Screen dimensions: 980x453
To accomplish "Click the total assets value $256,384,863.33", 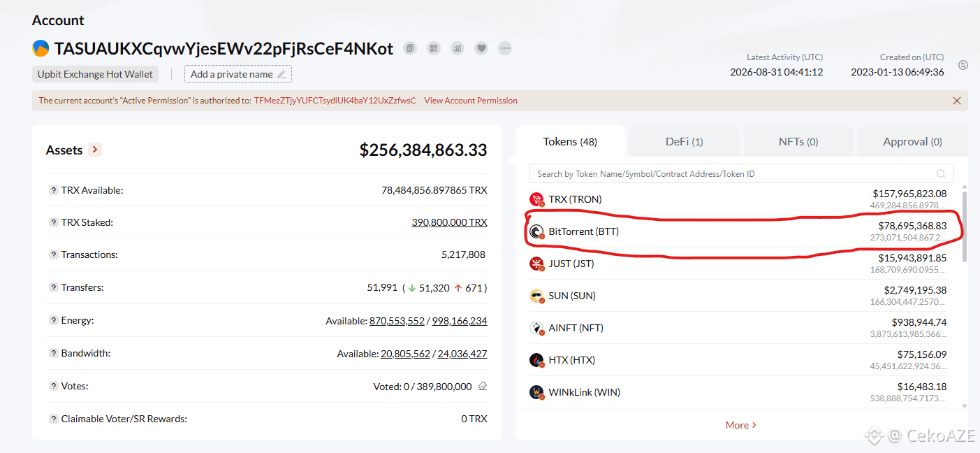I will click(423, 150).
